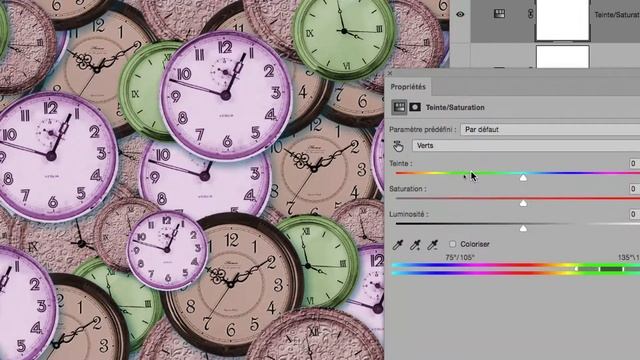This screenshot has width=640, height=360.
Task: Close the Propriétés panel with the x
Action: coord(390,73)
